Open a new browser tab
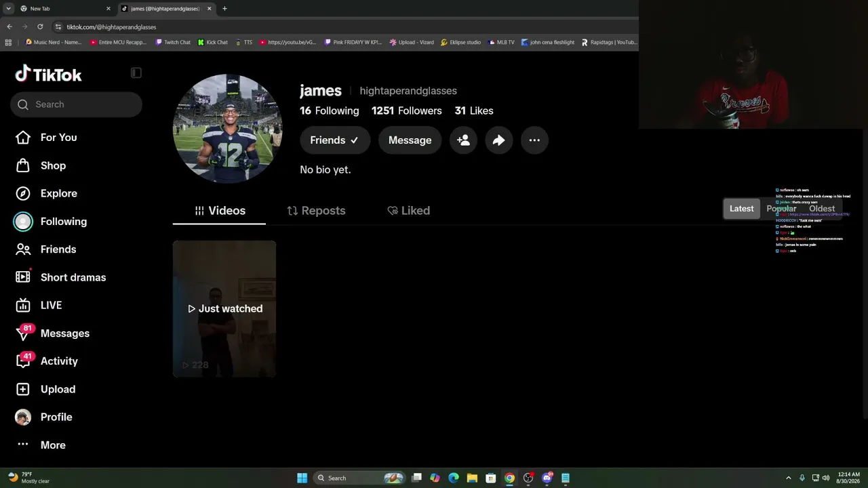The height and width of the screenshot is (488, 868). pos(224,9)
